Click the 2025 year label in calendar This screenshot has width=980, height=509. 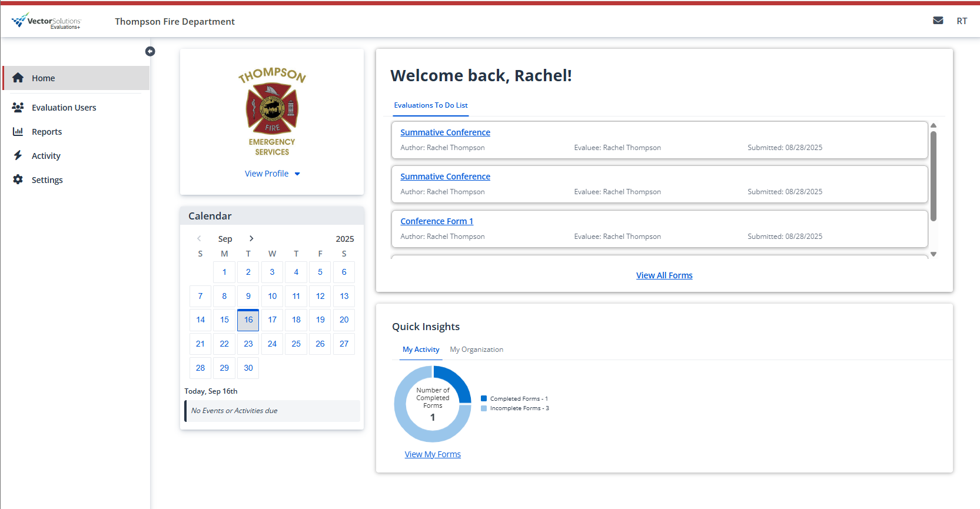345,239
